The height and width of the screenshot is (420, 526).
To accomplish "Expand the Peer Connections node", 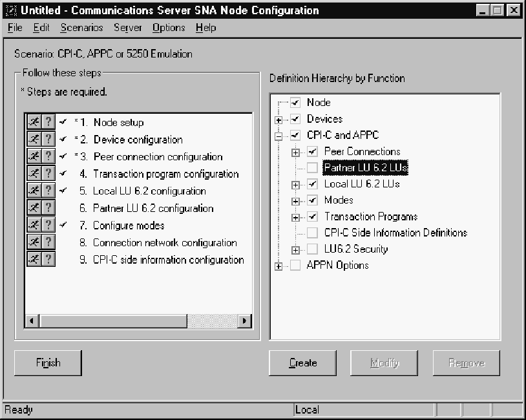I will (x=295, y=152).
